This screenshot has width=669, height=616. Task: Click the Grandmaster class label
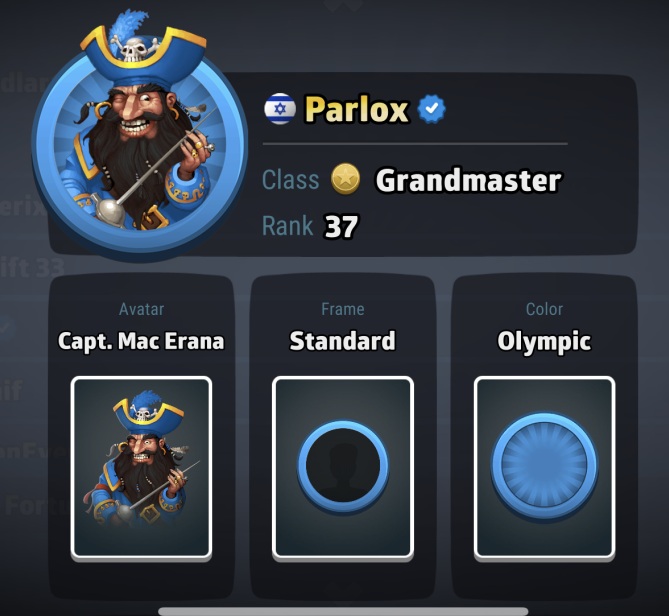(x=468, y=180)
